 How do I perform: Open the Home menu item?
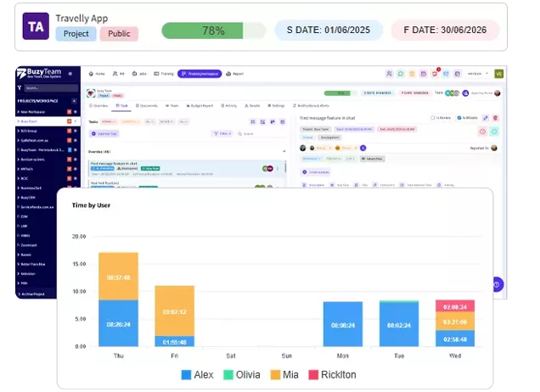(97, 74)
